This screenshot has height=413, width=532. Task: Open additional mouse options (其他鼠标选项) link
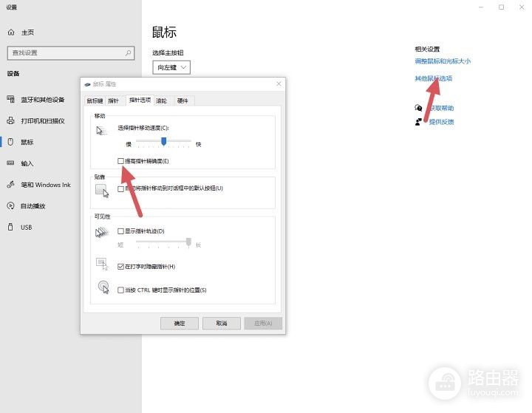(433, 78)
